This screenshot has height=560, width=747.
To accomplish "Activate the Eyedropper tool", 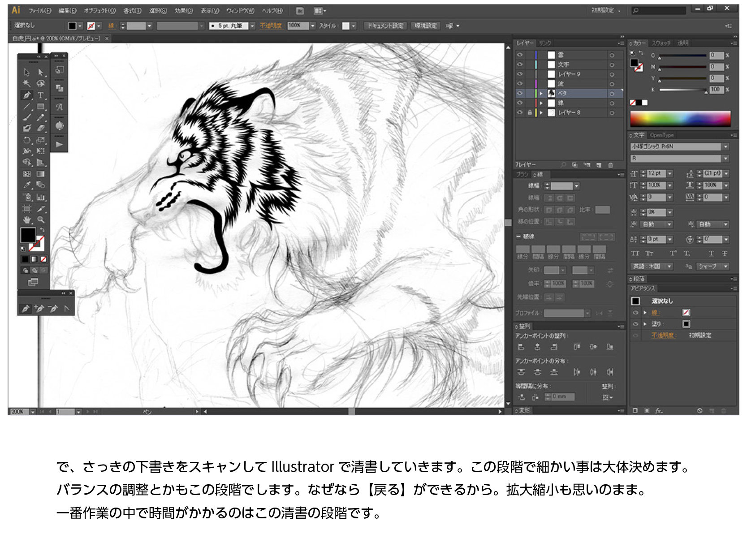I will [27, 185].
